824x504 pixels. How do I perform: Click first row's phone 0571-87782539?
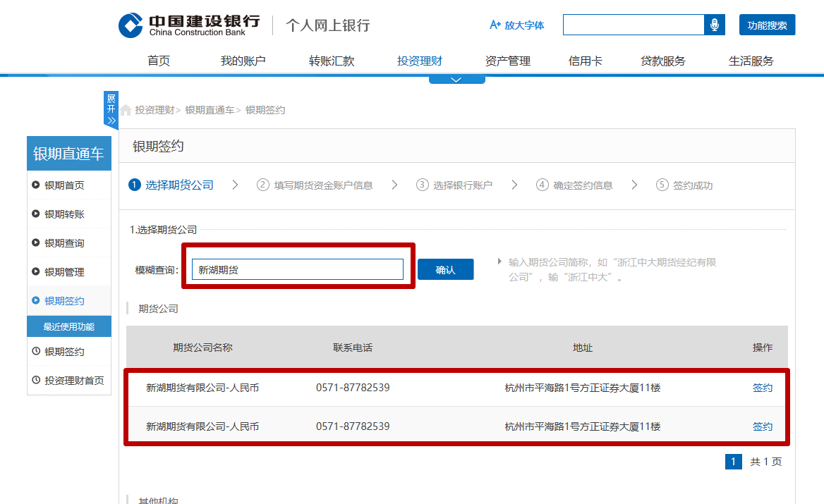[353, 388]
